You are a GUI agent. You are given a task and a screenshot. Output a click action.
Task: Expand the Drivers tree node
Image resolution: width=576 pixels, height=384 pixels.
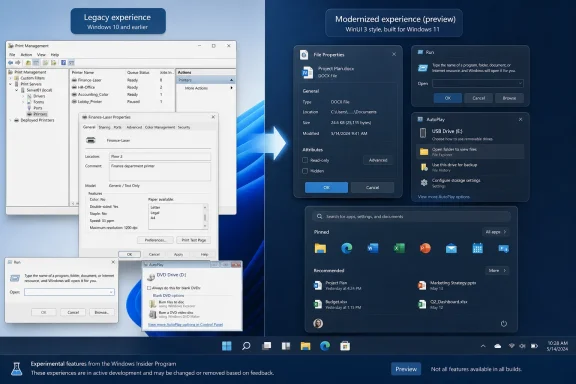[x=23, y=96]
